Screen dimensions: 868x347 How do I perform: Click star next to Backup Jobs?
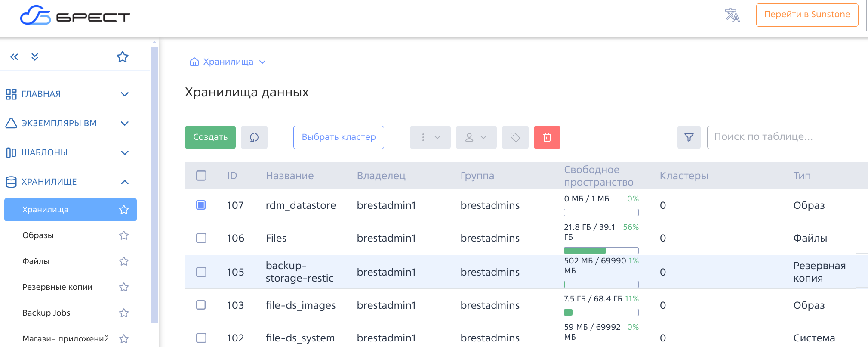tap(124, 313)
